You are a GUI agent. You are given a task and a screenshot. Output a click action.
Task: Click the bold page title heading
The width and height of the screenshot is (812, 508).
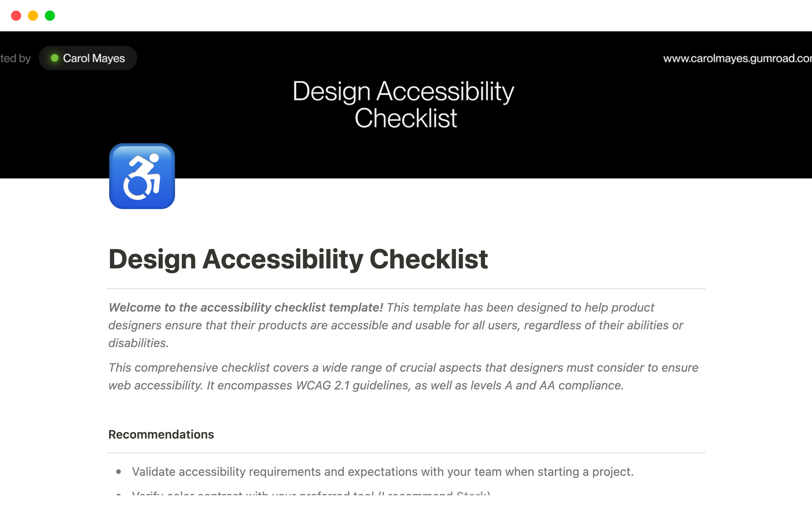click(x=298, y=259)
